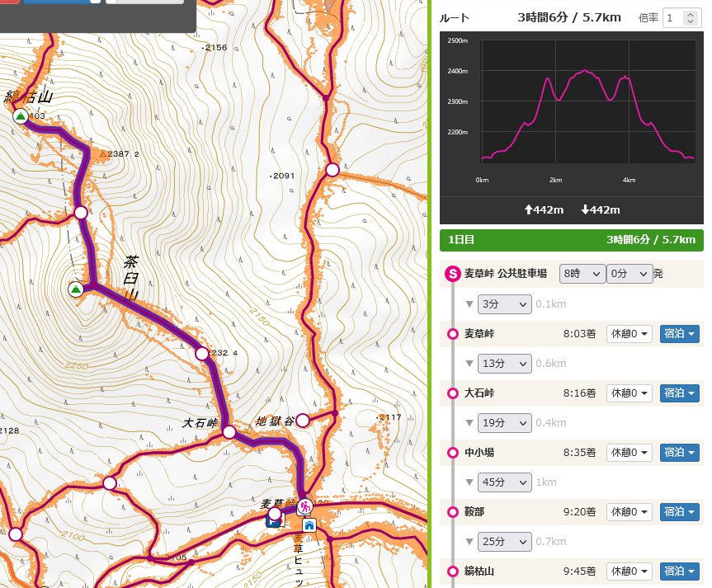Open the 休憩0 dropdown for 中小場

tap(629, 452)
